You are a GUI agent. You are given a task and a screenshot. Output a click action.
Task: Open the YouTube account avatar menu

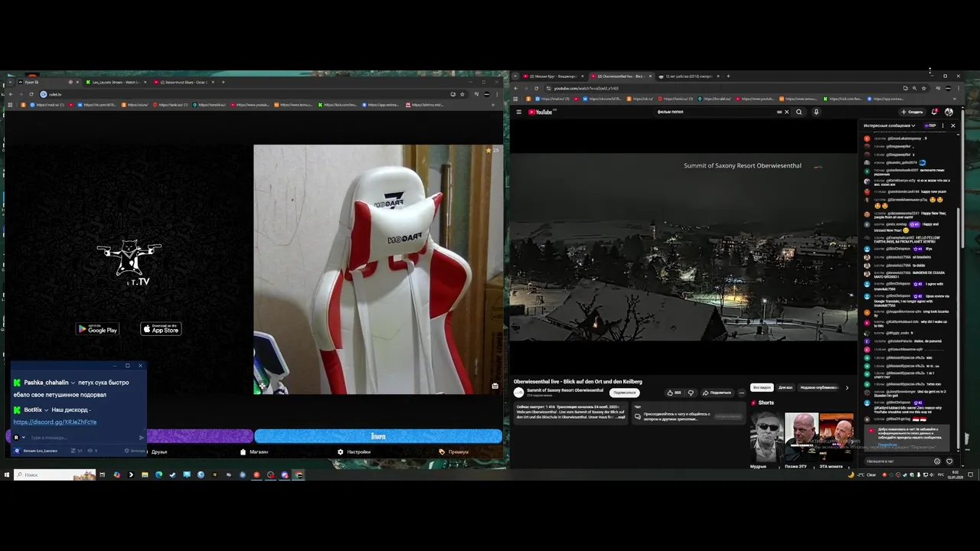pos(949,112)
